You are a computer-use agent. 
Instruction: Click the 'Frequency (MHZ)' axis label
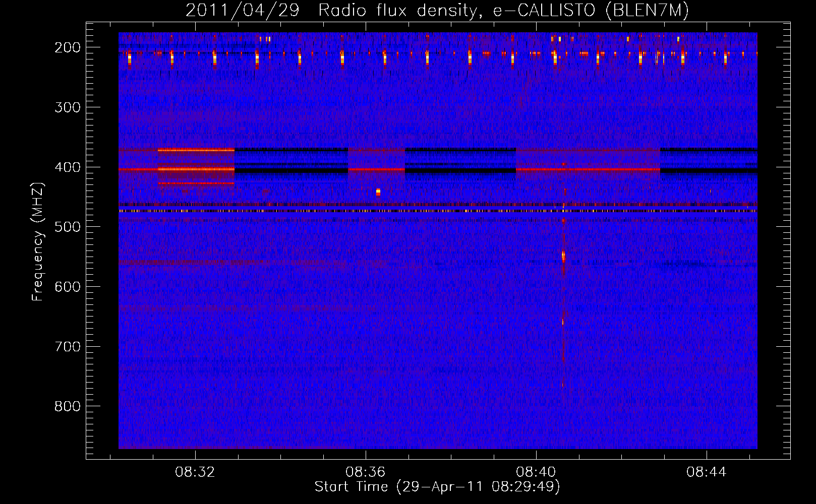click(x=38, y=242)
